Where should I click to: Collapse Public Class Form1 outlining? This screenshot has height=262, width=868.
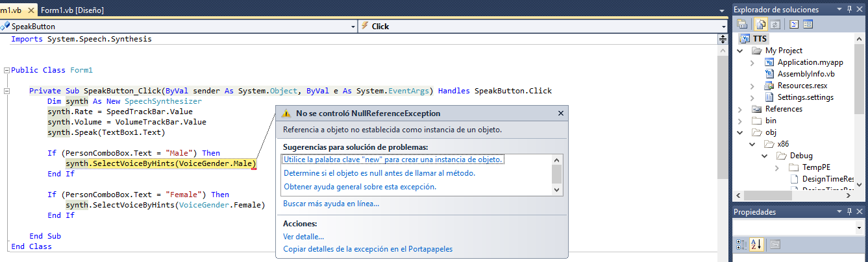(6, 70)
